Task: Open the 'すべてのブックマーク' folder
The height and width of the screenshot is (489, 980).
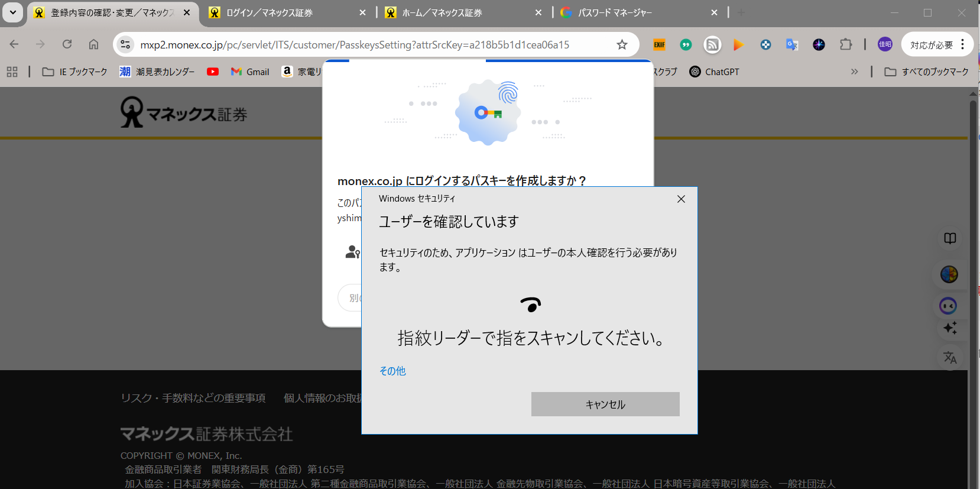Action: click(926, 72)
